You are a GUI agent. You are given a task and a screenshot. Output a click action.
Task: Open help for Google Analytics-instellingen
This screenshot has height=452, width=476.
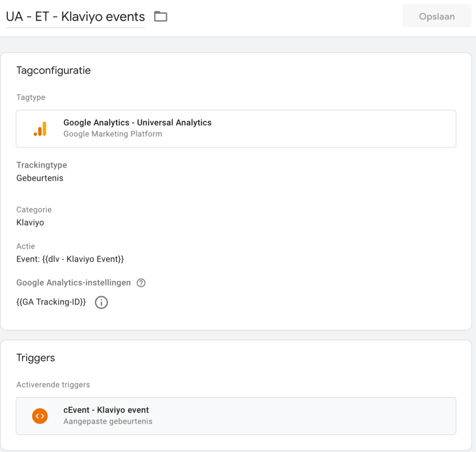pyautogui.click(x=141, y=283)
